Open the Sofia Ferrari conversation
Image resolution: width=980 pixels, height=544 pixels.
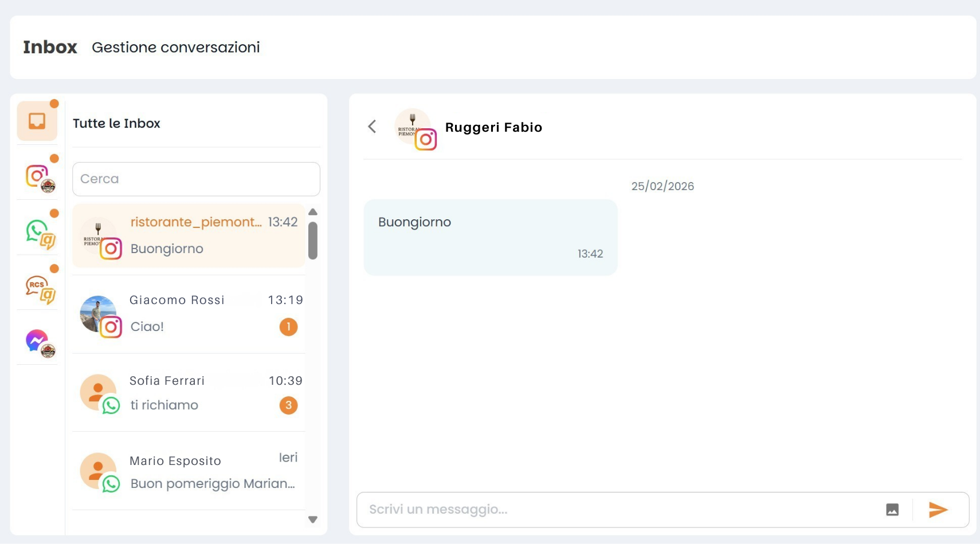(x=189, y=393)
